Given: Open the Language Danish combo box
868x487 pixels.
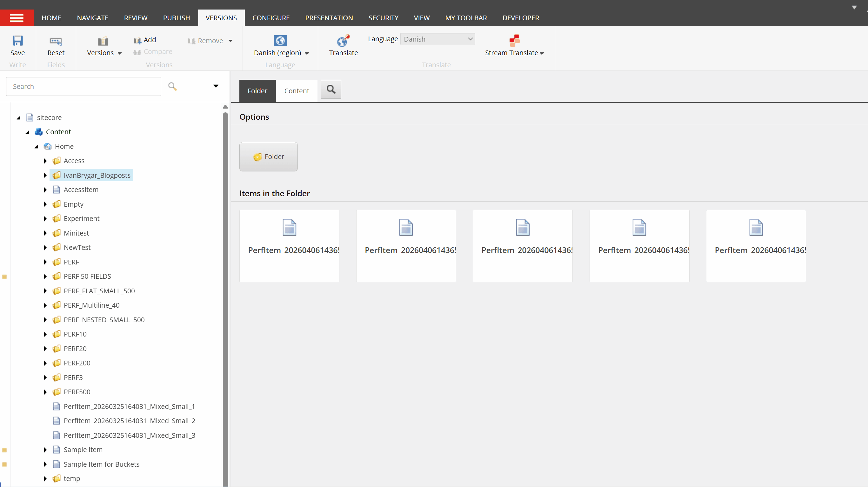Looking at the screenshot, I should pyautogui.click(x=437, y=39).
